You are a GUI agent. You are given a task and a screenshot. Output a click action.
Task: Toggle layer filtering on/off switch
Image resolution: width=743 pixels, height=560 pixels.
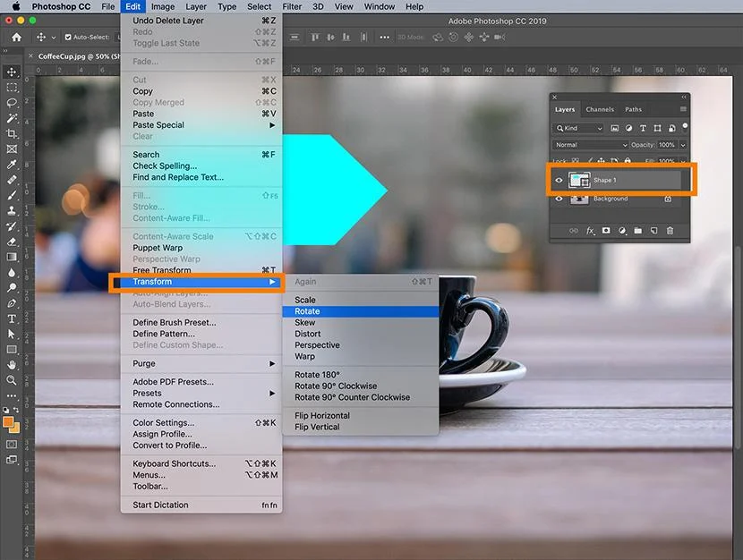(685, 126)
